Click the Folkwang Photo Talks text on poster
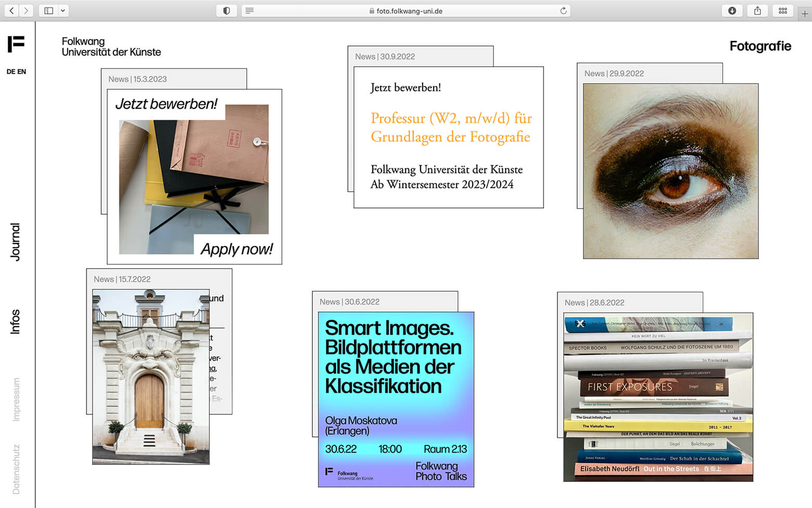 point(441,471)
